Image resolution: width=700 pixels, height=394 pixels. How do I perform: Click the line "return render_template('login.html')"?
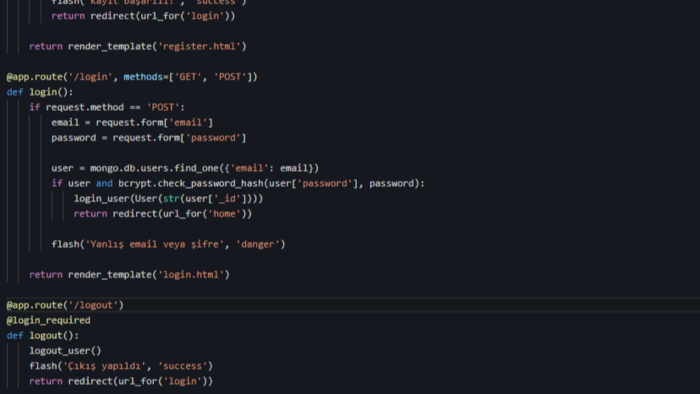tap(129, 274)
